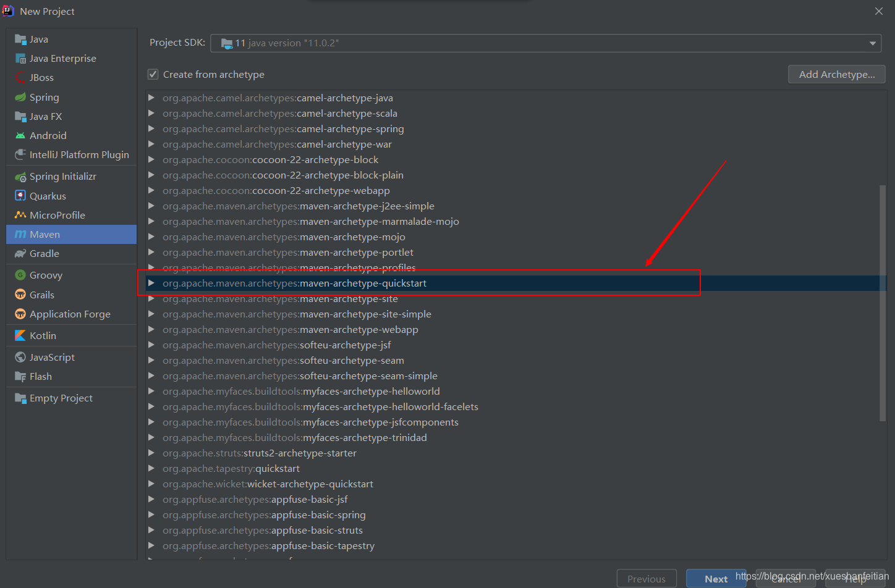
Task: Toggle Create from archetype checkbox
Action: coord(153,74)
